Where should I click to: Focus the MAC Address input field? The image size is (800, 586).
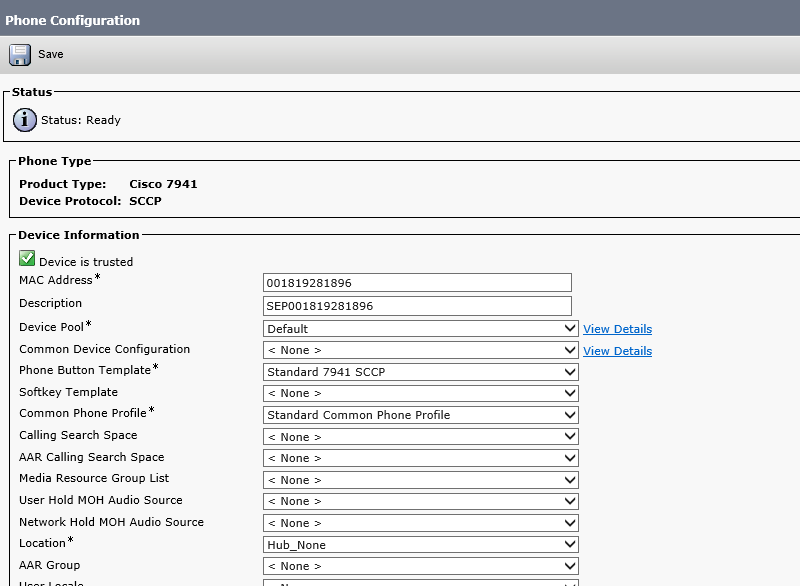[x=417, y=283]
